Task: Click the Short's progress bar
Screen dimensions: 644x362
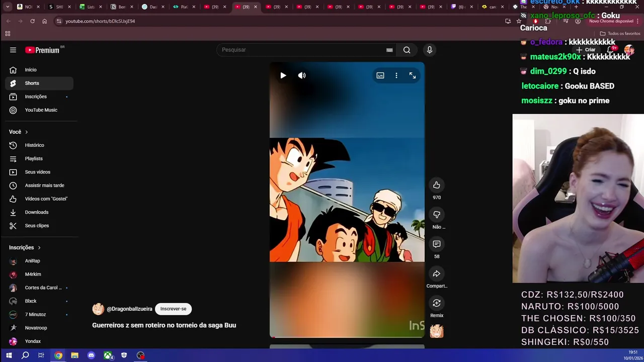Action: coord(347,337)
